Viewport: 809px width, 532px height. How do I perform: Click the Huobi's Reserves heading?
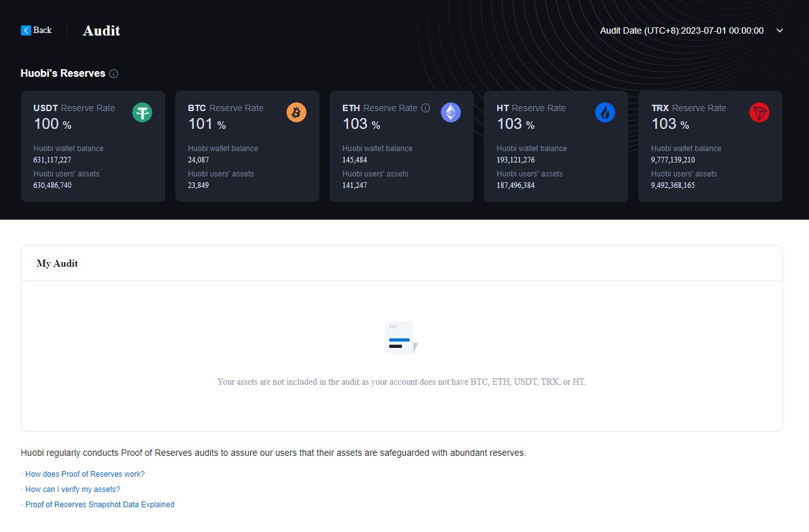(63, 74)
